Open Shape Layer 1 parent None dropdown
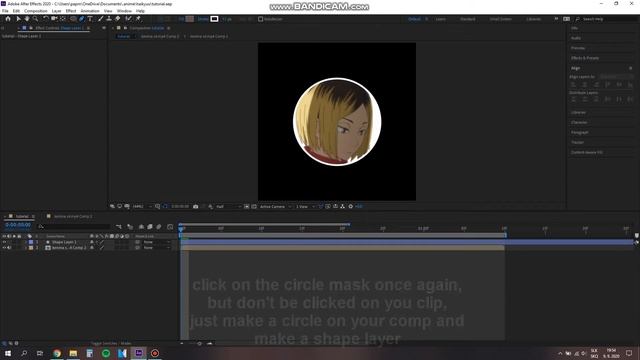640x360 pixels. (156, 242)
